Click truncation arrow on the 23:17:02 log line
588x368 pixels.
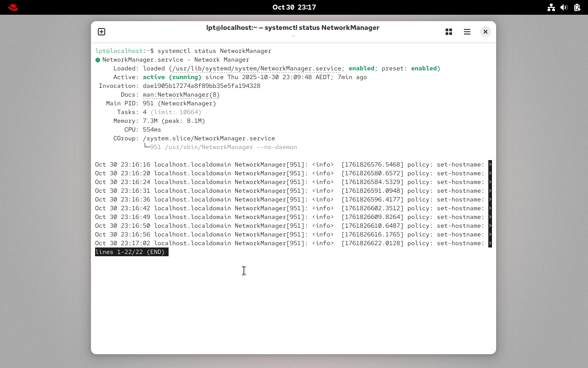point(490,243)
